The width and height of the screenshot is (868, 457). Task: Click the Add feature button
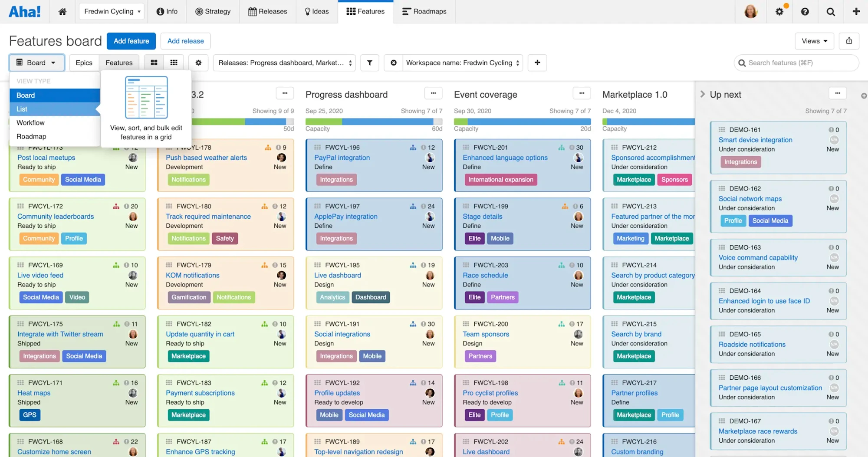(132, 41)
